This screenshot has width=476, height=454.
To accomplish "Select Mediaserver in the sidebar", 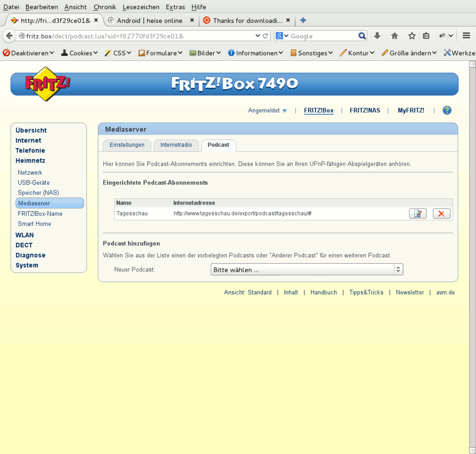I will tap(50, 203).
